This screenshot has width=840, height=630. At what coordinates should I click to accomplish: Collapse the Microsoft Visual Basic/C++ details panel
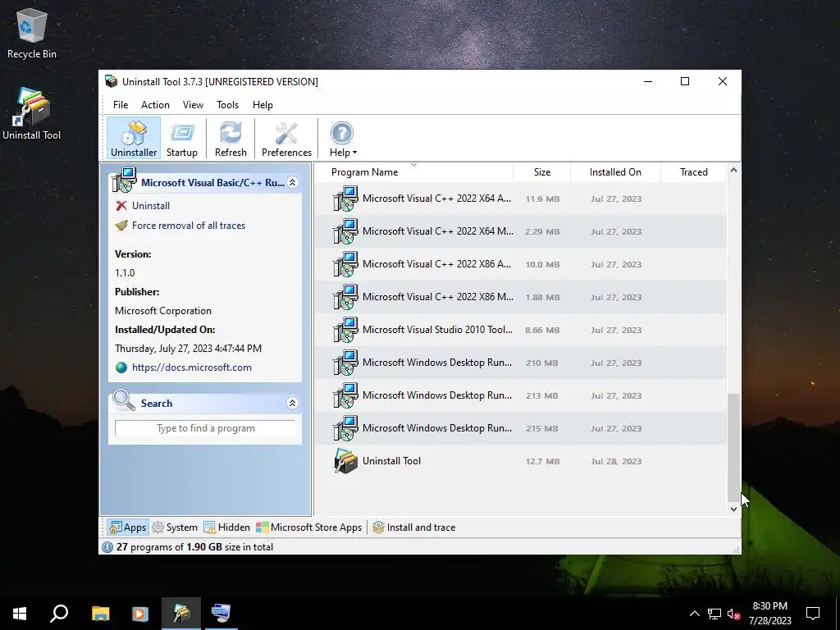(x=293, y=183)
